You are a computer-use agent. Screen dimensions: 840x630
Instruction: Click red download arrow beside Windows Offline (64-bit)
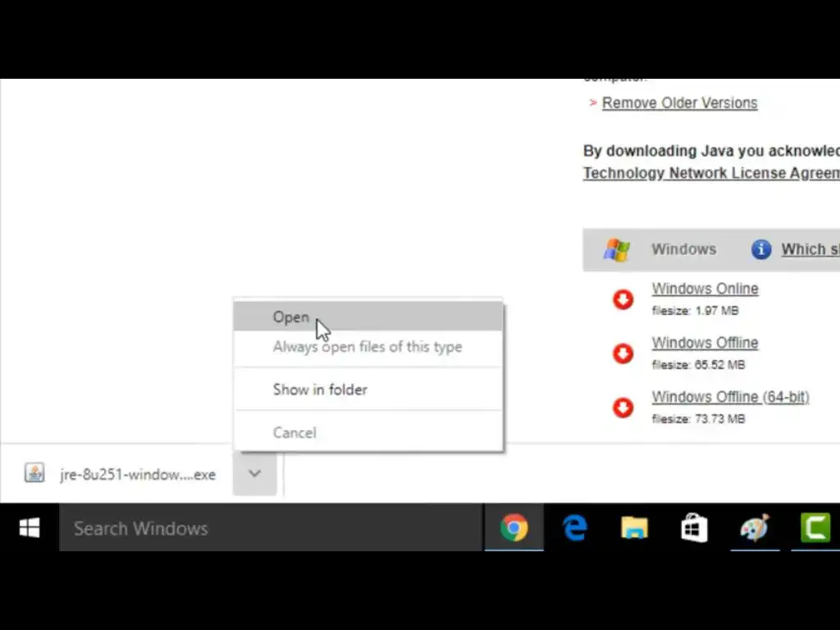click(x=623, y=408)
